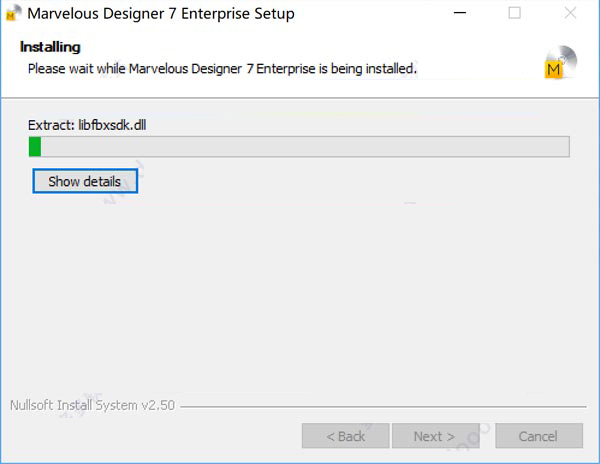This screenshot has height=464, width=600.
Task: Click the white header panel background
Action: click(x=480, y=50)
